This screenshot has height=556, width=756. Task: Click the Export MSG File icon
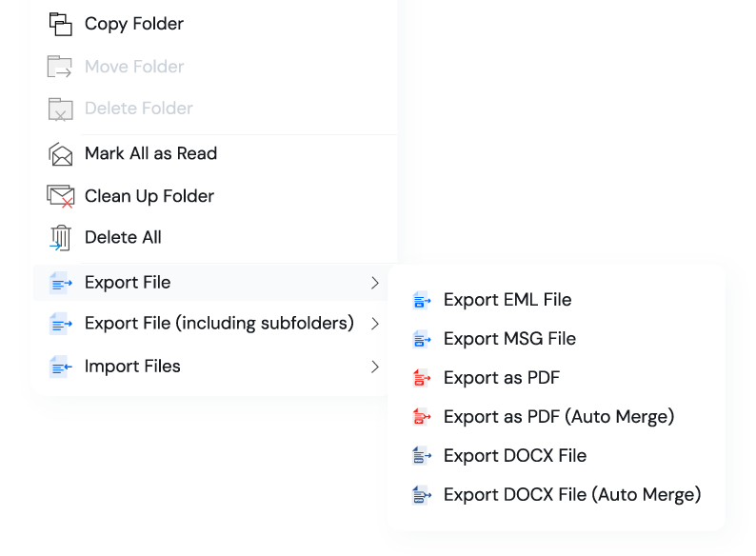pos(422,339)
